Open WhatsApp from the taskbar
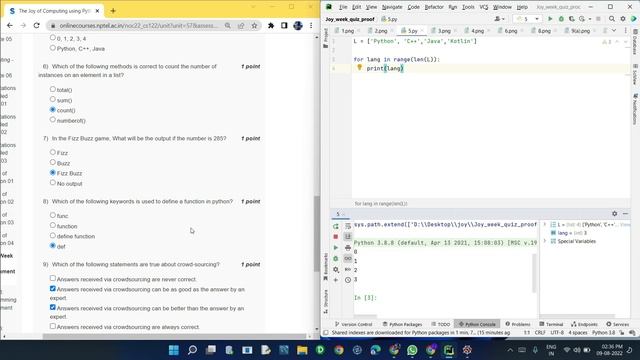Viewport: 640px width, 360px height. click(x=412, y=350)
